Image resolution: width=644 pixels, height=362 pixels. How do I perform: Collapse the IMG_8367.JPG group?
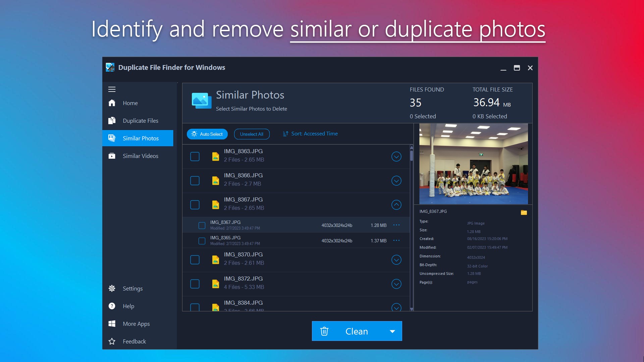[396, 205]
